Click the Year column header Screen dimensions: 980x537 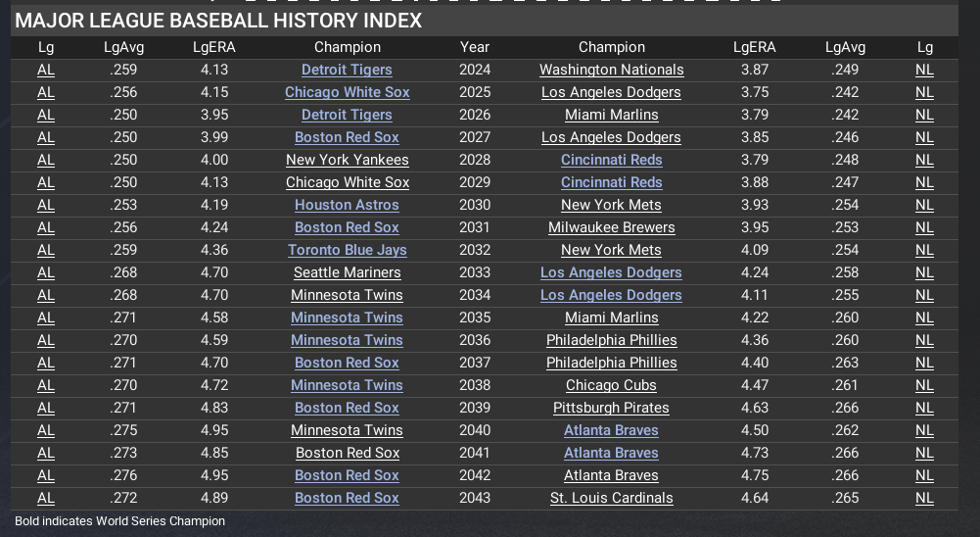pyautogui.click(x=475, y=47)
